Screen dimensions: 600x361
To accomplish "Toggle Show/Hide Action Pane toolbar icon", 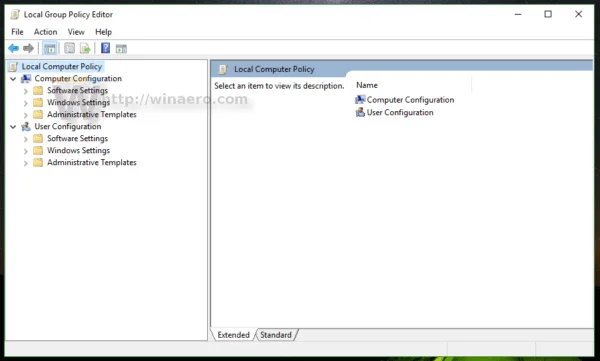I will [x=121, y=49].
